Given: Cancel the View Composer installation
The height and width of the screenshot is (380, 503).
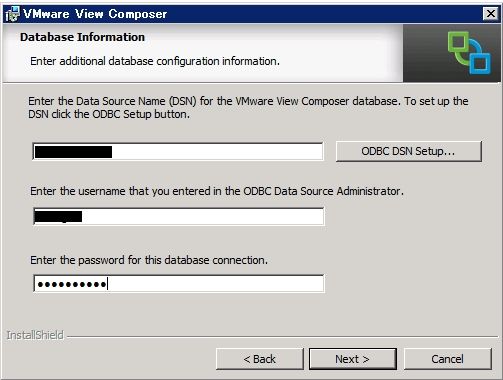Looking at the screenshot, I should pos(448,359).
